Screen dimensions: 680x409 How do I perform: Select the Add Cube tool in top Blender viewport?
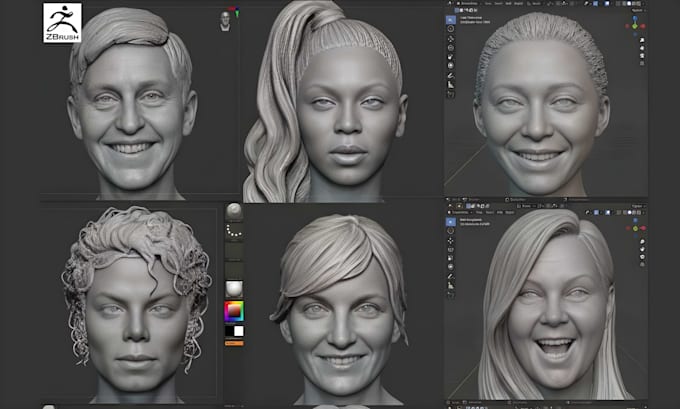pyautogui.click(x=451, y=94)
